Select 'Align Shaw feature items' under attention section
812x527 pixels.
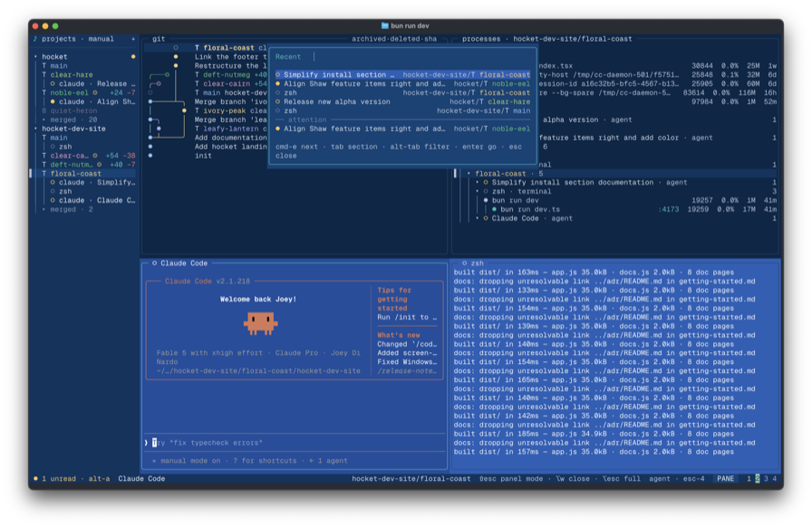click(x=403, y=129)
